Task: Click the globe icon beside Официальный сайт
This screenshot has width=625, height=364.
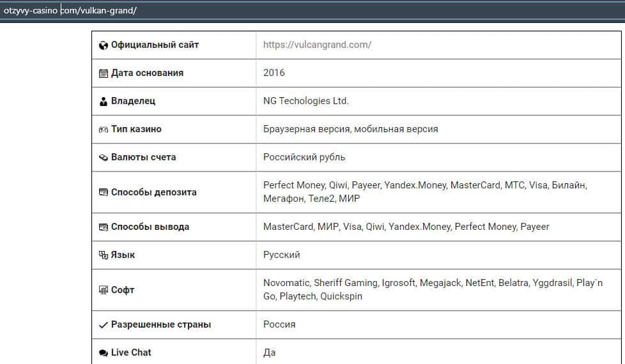Action: [104, 45]
